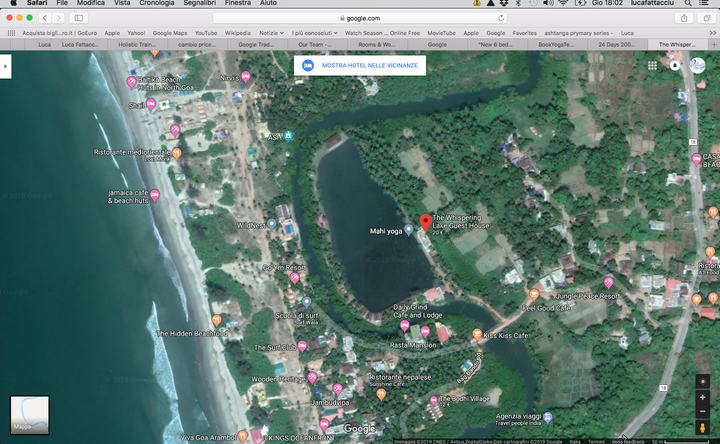Select the jamaica cafe & beach huts marker
The width and height of the screenshot is (720, 444).
(155, 196)
